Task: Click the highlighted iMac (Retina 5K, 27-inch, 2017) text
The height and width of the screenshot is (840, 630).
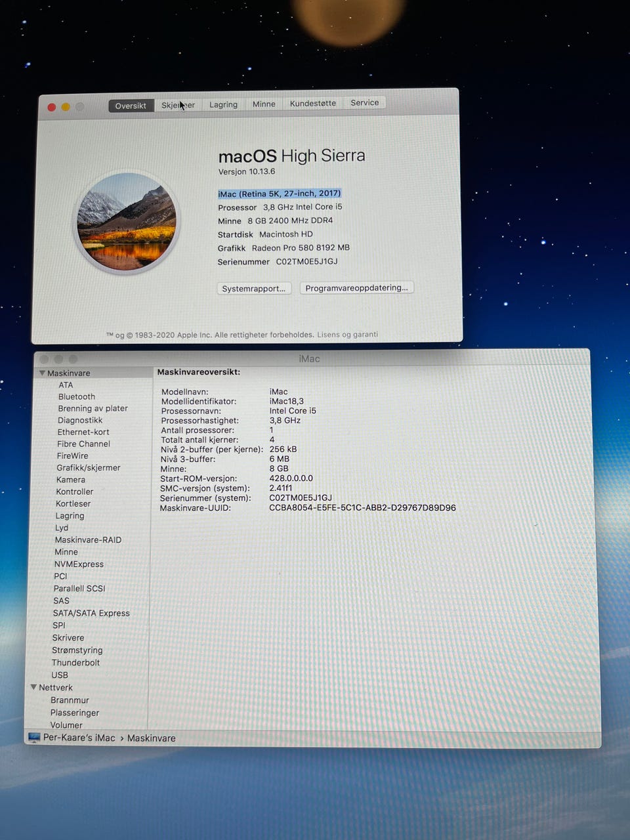Action: [x=280, y=194]
